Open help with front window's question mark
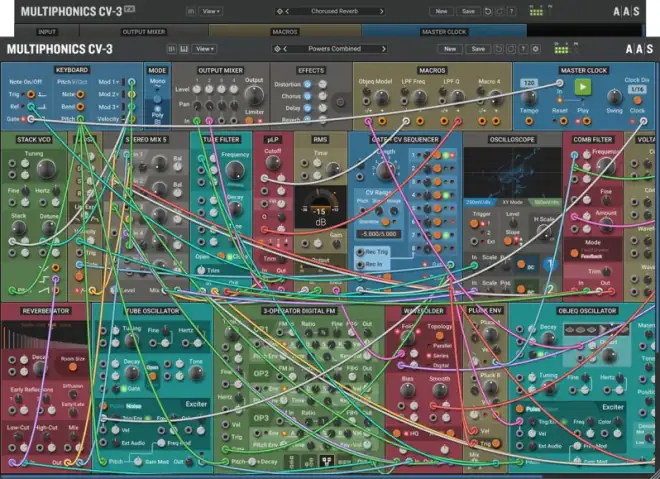The width and height of the screenshot is (660, 479). (x=523, y=49)
